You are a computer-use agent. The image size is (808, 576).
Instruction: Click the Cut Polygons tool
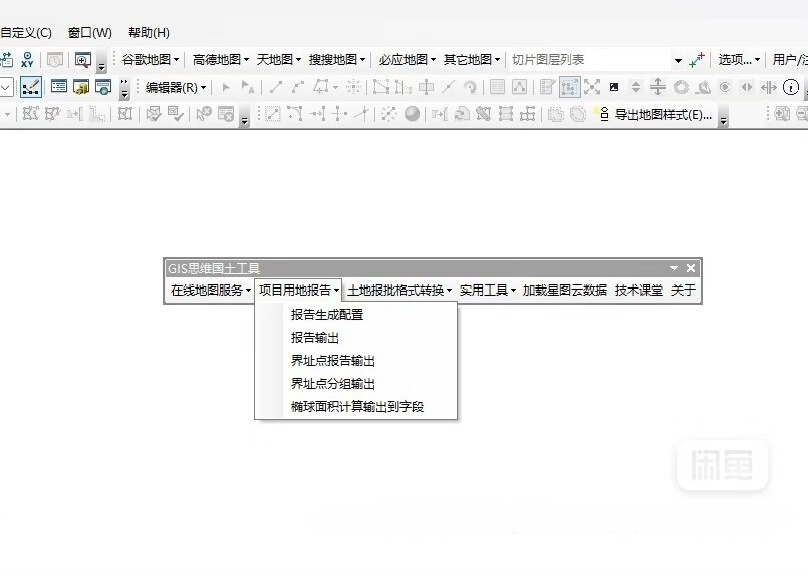coord(426,87)
